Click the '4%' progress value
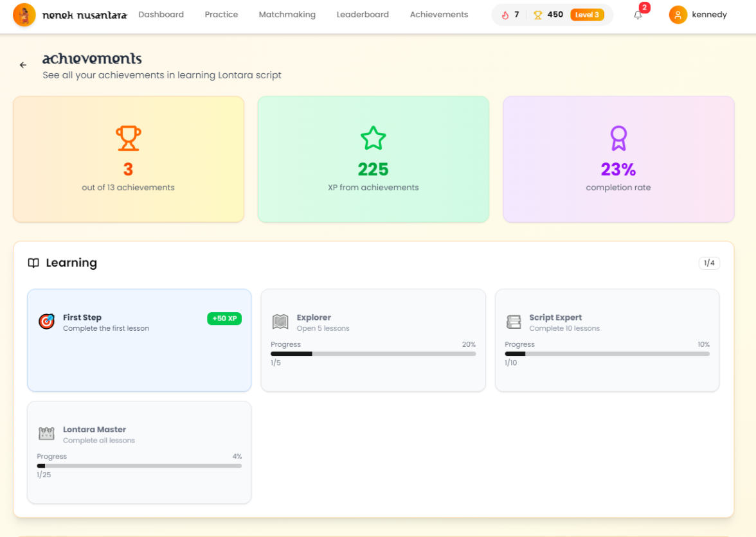 [x=237, y=457]
